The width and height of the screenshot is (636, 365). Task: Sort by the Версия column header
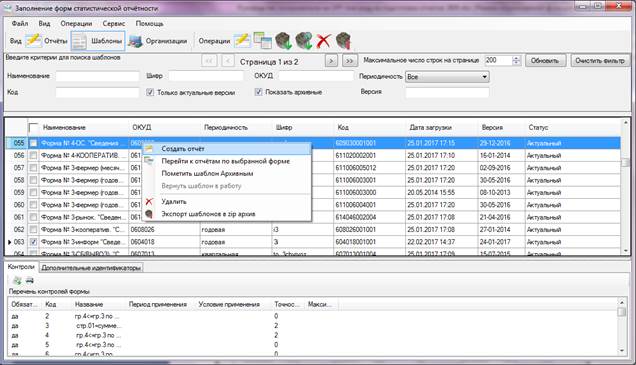[501, 127]
